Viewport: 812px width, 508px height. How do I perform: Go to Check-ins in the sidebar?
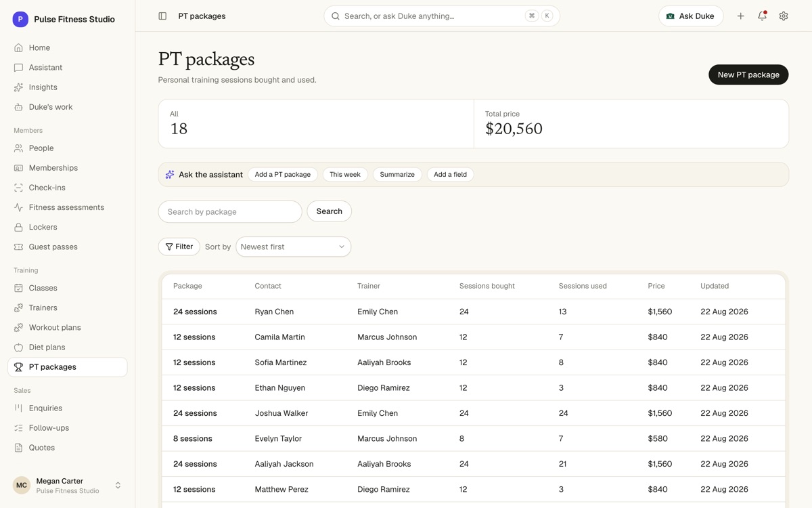(67, 188)
